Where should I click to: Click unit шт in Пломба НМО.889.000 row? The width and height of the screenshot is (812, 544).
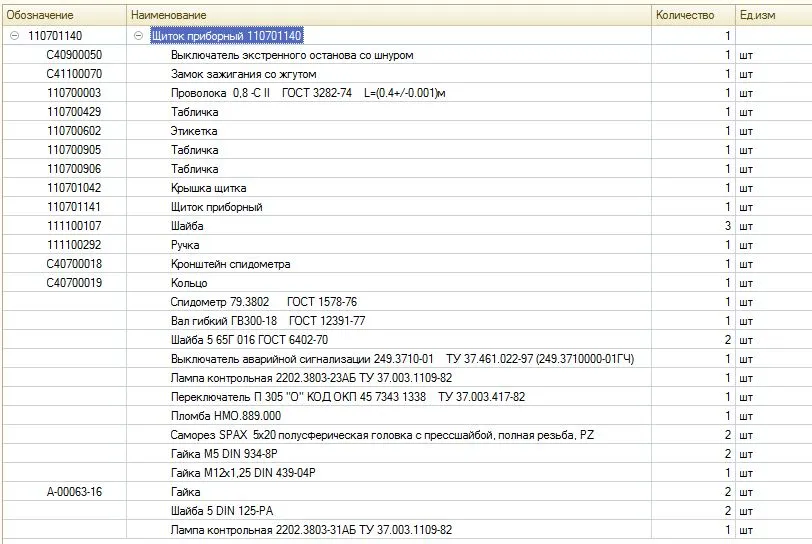746,417
